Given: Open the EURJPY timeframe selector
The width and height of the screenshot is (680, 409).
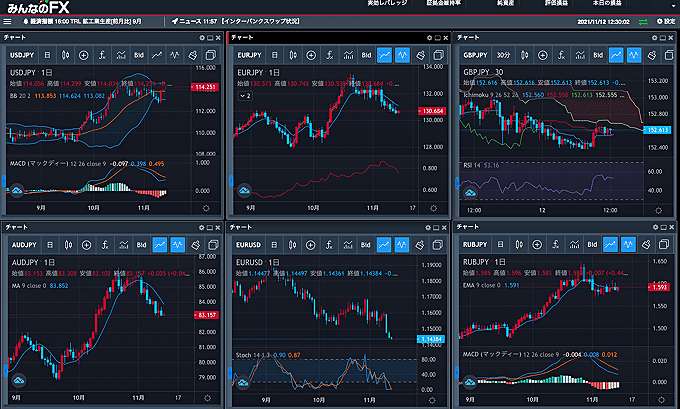Looking at the screenshot, I should [275, 55].
